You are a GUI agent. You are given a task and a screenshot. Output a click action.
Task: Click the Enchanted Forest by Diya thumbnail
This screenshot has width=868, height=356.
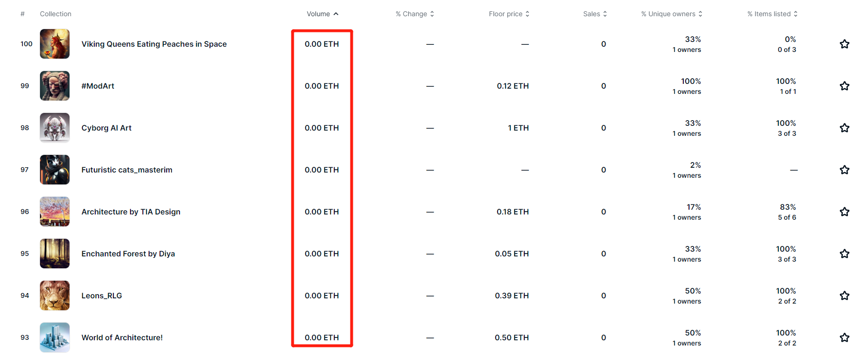55,254
